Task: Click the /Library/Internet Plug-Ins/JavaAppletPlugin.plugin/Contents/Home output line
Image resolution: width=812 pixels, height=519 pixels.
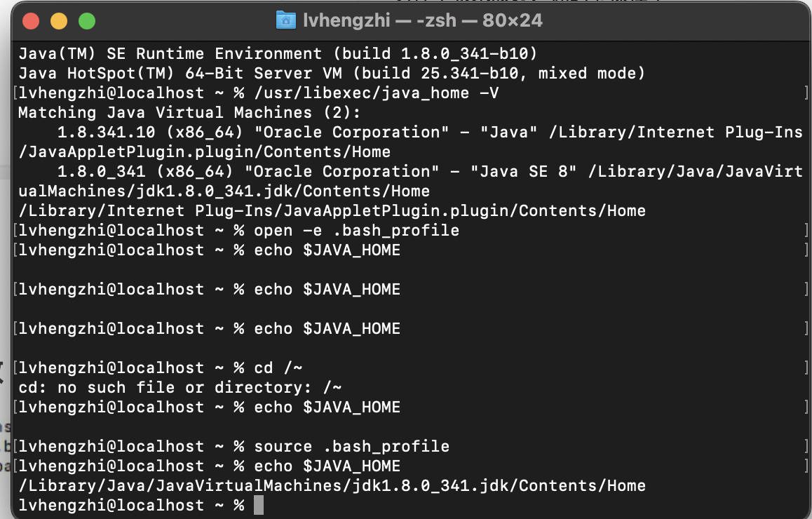Action: coord(332,211)
